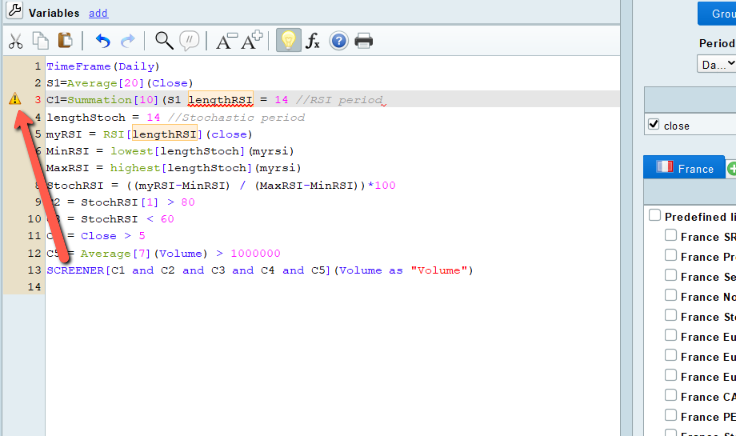
Task: Increase editor font size
Action: tap(252, 40)
